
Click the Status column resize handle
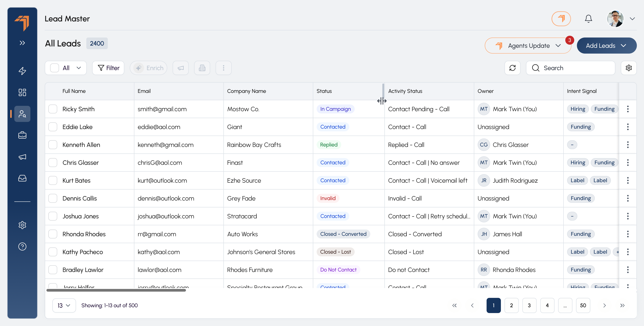pos(383,91)
